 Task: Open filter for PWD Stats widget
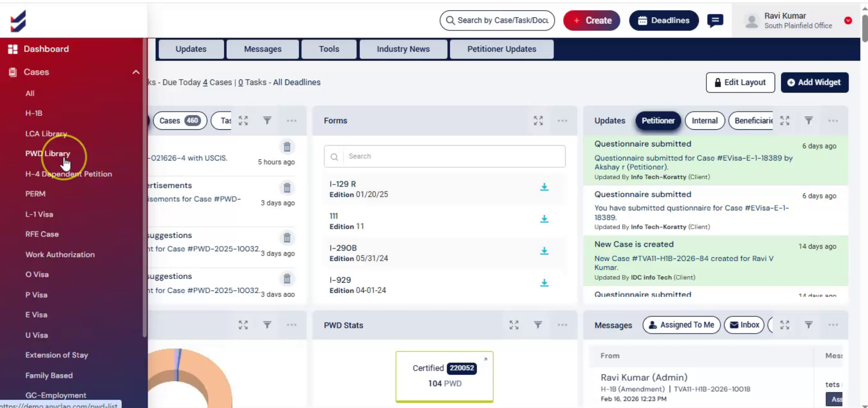[538, 325]
